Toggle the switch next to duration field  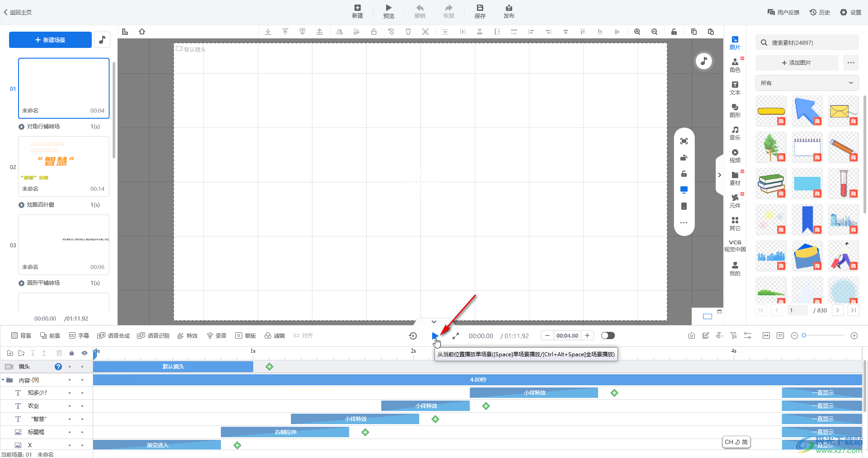click(608, 335)
